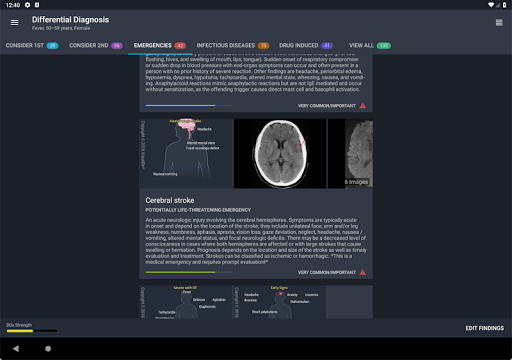
Task: Tap the Android back navigation button
Action: point(16,349)
